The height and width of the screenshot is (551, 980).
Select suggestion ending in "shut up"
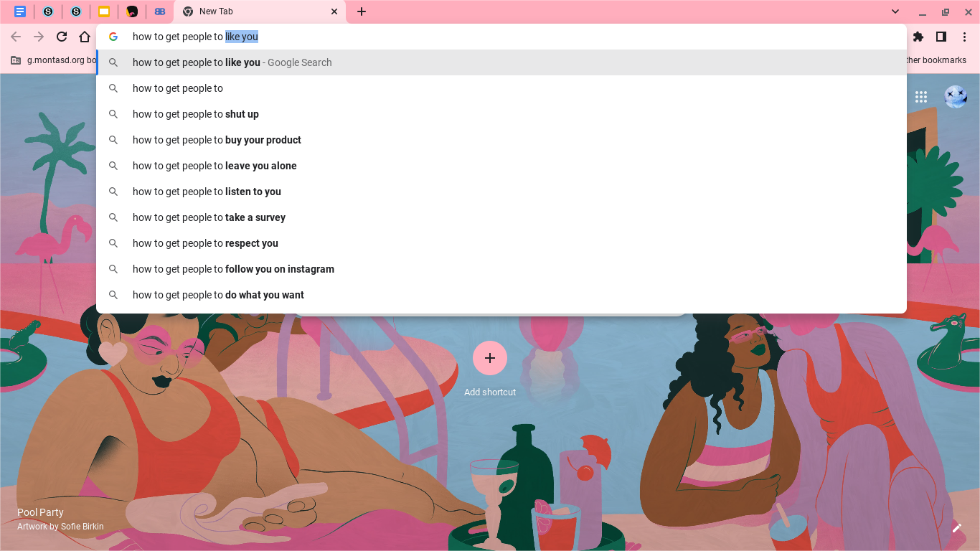501,114
